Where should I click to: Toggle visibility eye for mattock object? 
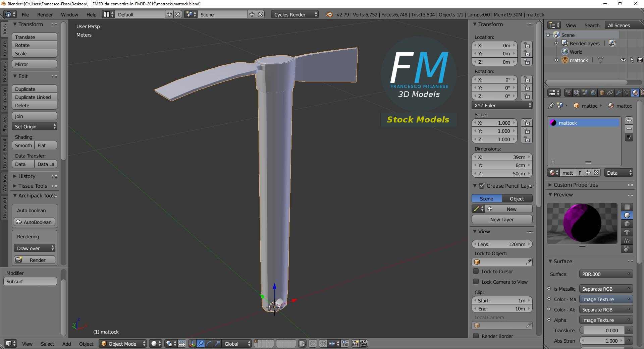[x=623, y=60]
